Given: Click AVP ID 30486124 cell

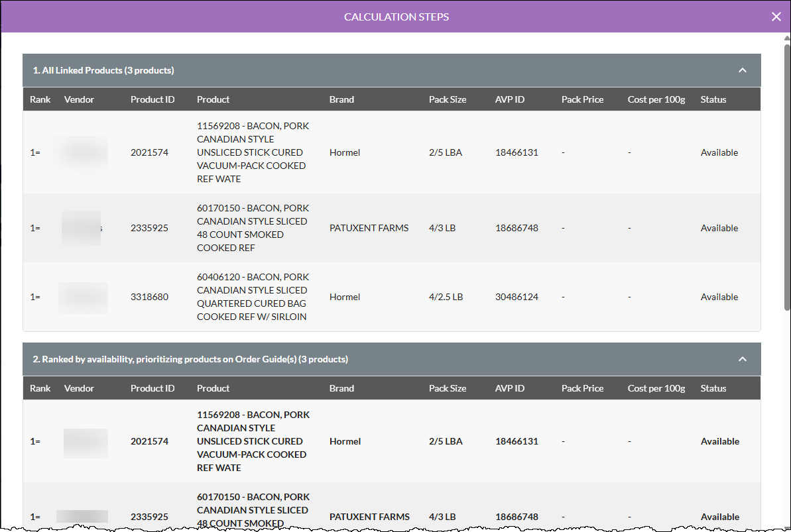Looking at the screenshot, I should click(517, 297).
